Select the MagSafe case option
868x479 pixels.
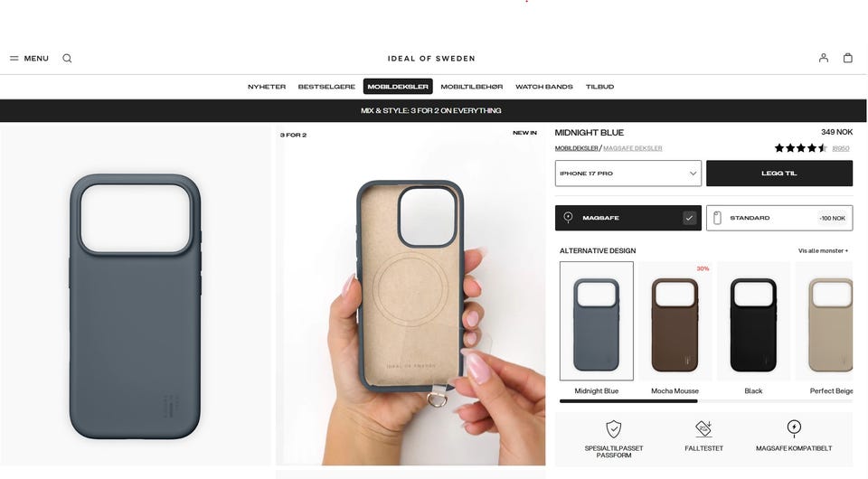click(627, 218)
